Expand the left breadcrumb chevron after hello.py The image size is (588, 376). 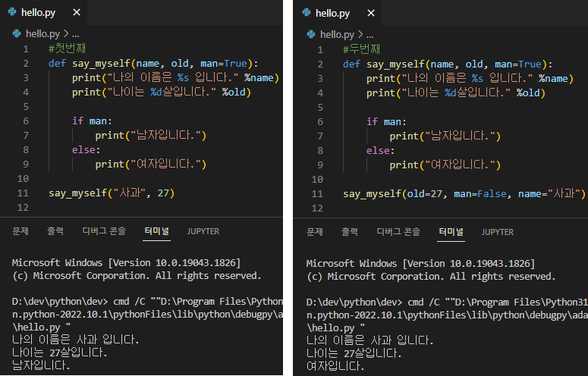66,33
